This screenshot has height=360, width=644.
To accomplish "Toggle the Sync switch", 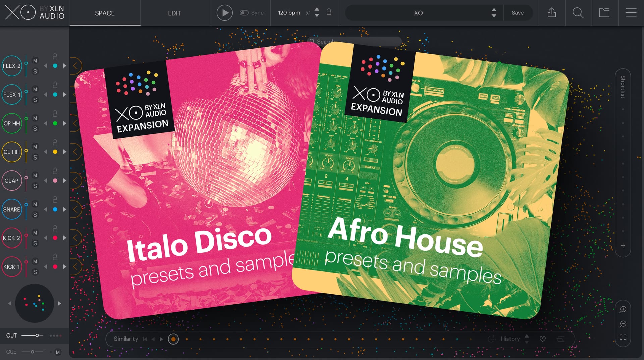I will (244, 13).
